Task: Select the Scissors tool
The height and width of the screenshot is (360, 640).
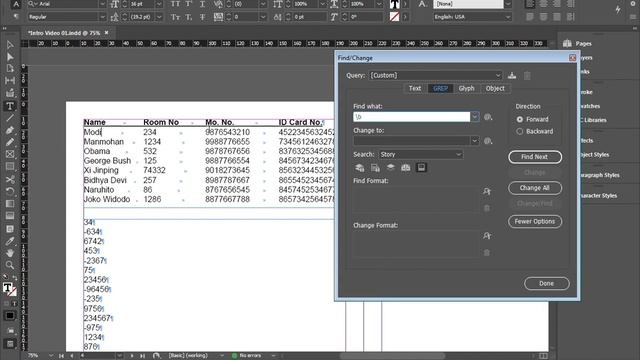Action: click(x=10, y=179)
